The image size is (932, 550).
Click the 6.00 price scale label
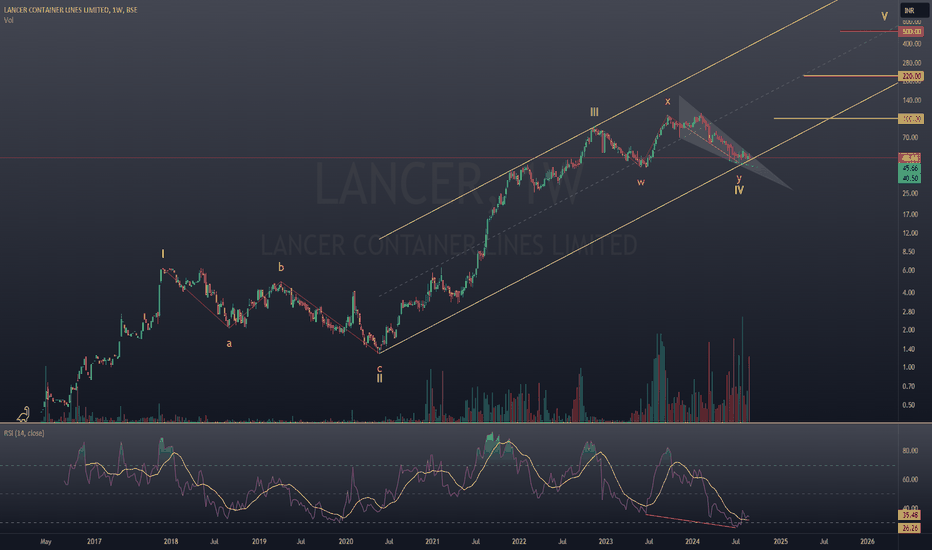click(x=909, y=270)
